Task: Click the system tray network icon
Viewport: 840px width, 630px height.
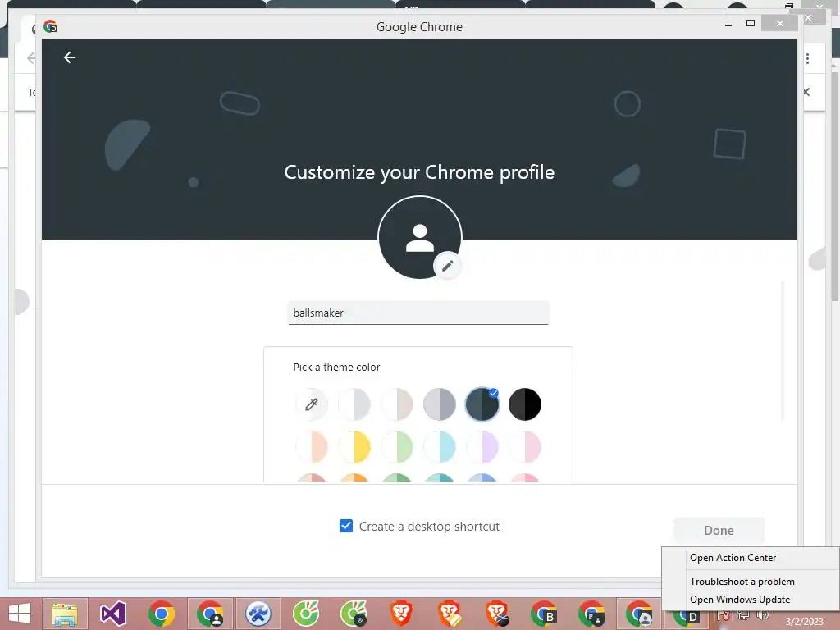Action: [x=743, y=615]
